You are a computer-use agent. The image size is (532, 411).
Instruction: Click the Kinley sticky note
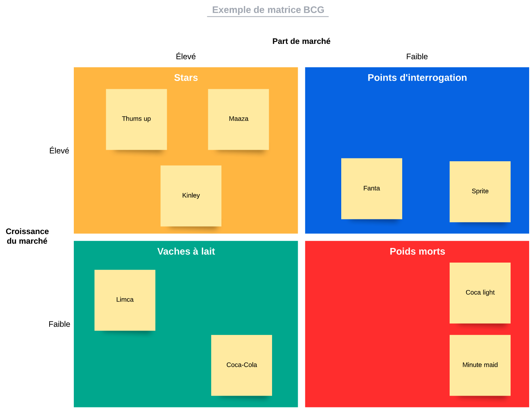(x=191, y=196)
